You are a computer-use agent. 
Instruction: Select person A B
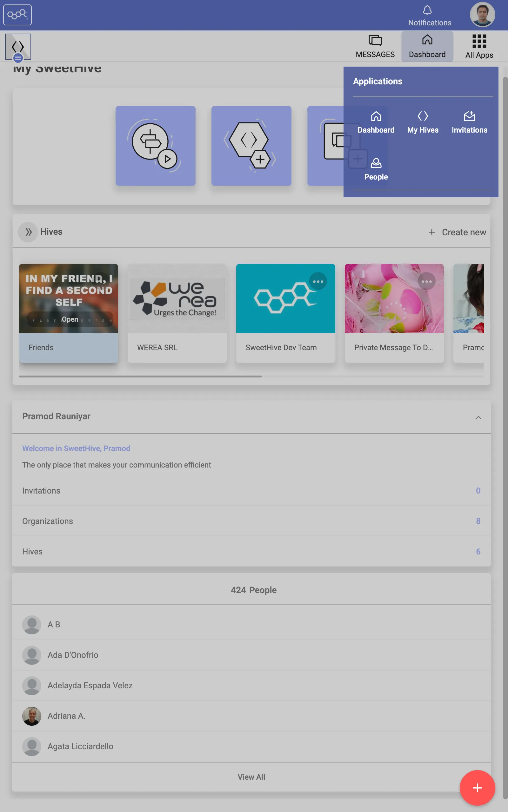coord(251,625)
